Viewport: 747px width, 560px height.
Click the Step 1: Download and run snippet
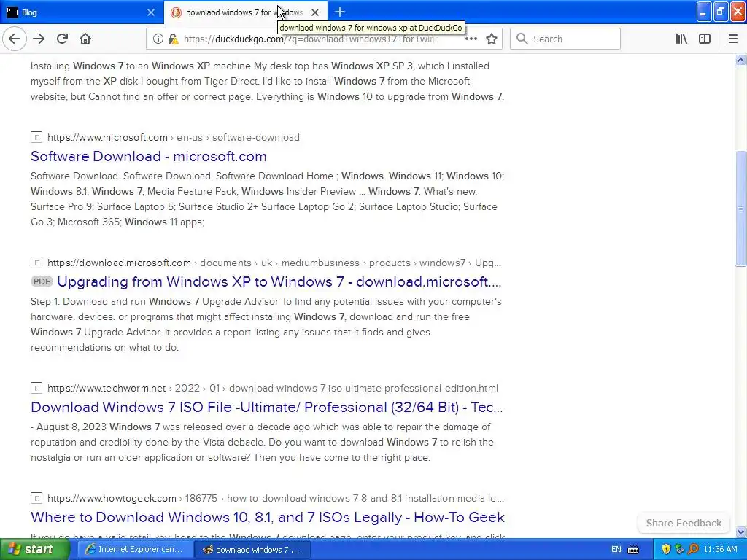(266, 324)
